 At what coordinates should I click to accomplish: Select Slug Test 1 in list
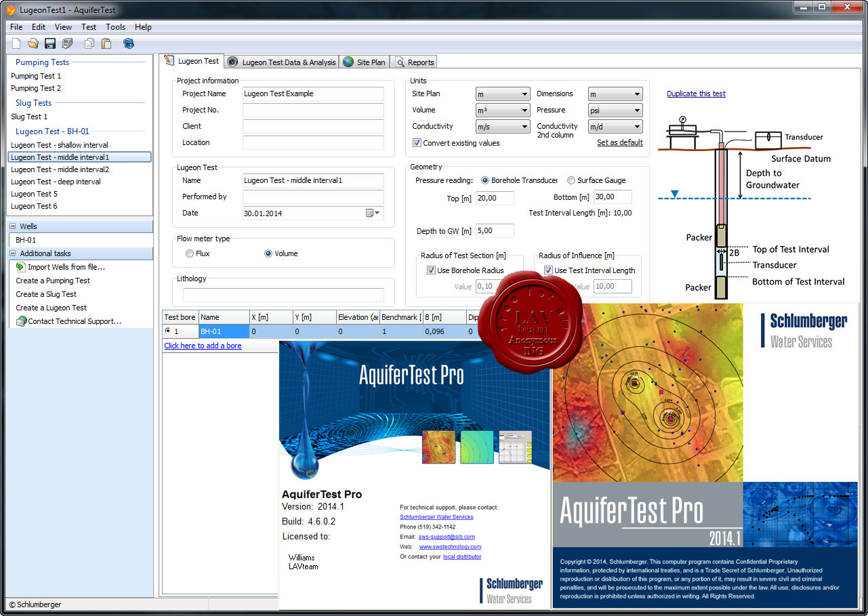point(29,117)
